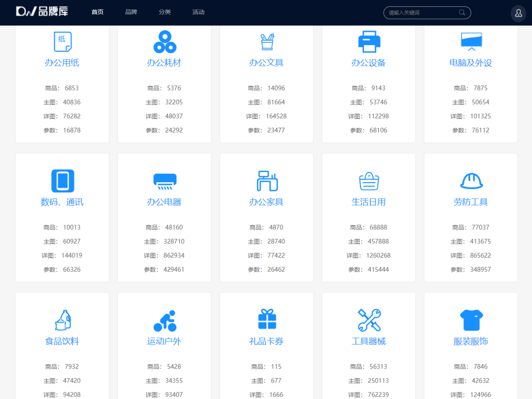The width and height of the screenshot is (532, 399).
Task: Click the 电脑及外设 monitor icon
Action: point(471,42)
